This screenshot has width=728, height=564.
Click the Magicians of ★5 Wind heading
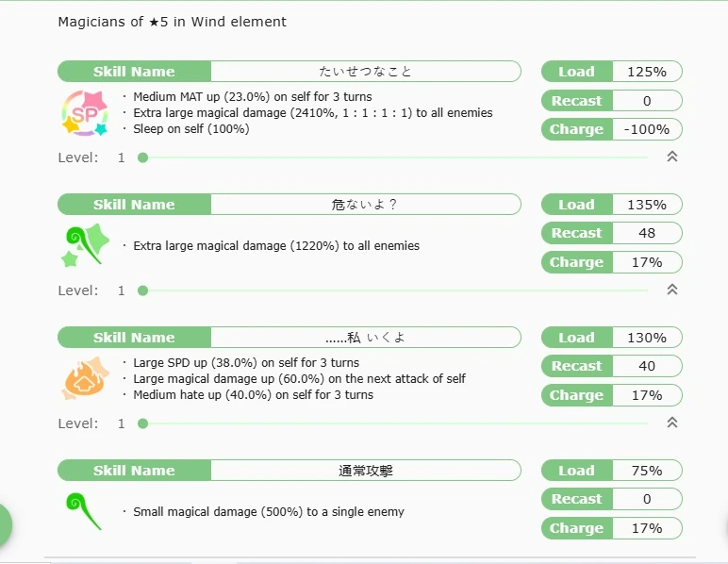pos(173,22)
